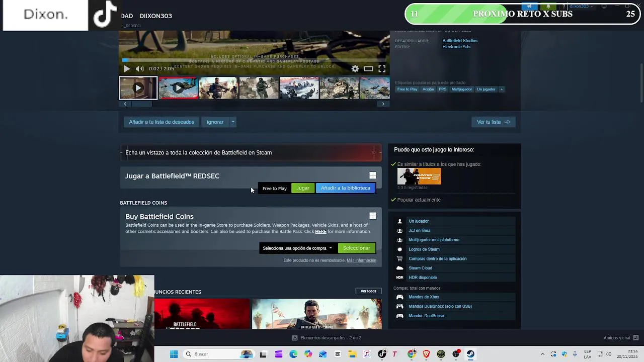Open the Battlefield collection banner
Viewport: 644px width, 362px height.
251,152
